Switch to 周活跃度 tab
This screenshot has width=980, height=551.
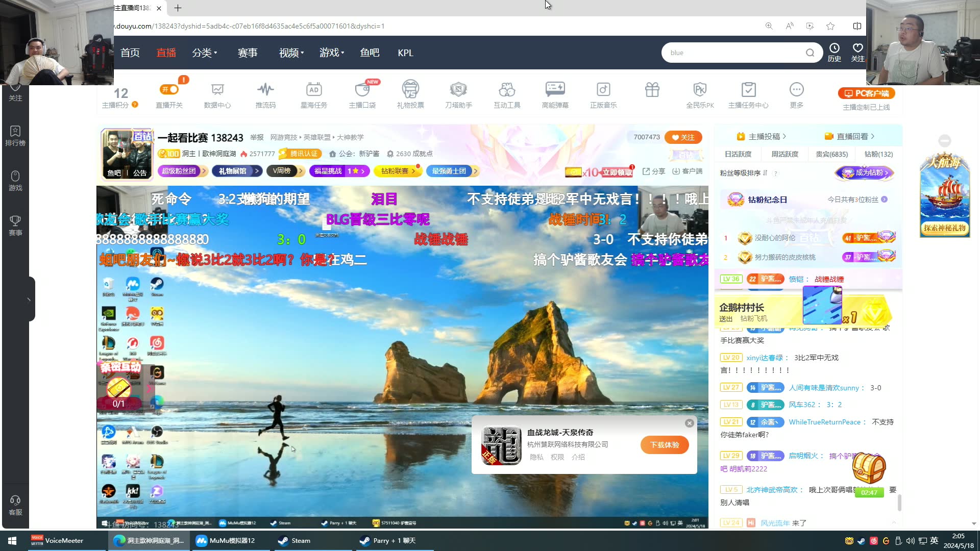[x=785, y=154]
